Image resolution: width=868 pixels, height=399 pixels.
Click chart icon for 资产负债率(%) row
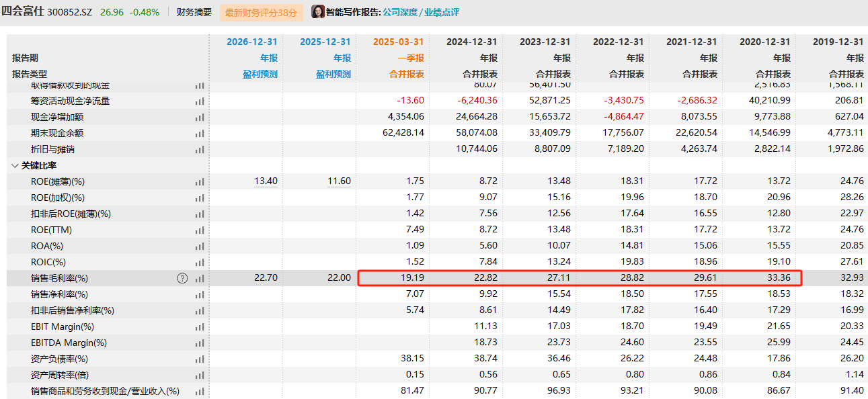tap(200, 359)
